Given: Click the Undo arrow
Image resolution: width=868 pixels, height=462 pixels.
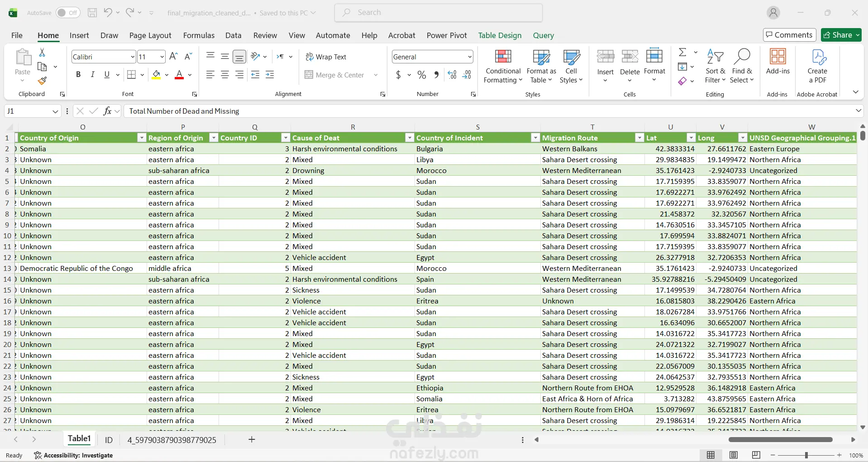Looking at the screenshot, I should (x=108, y=13).
